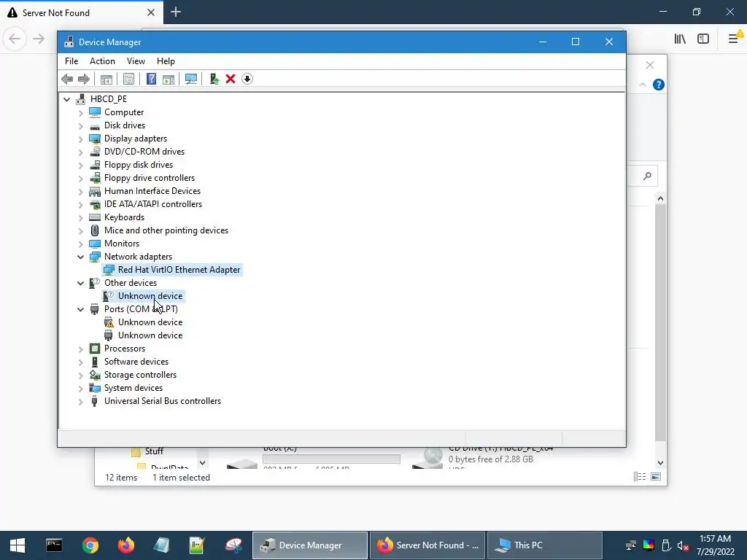Click the search magnifier in This PC window
Viewport: 747px width, 560px height.
click(647, 176)
